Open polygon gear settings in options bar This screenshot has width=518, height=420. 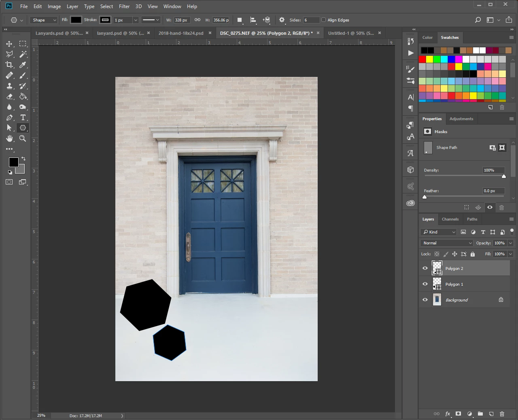tap(282, 20)
